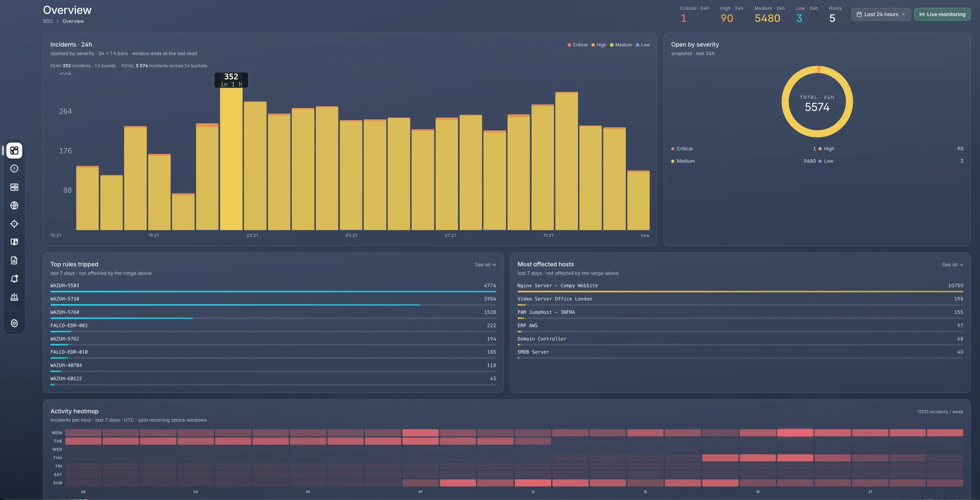Click the highlighted peak bar labeled 352
This screenshot has height=500, width=980.
point(231,159)
